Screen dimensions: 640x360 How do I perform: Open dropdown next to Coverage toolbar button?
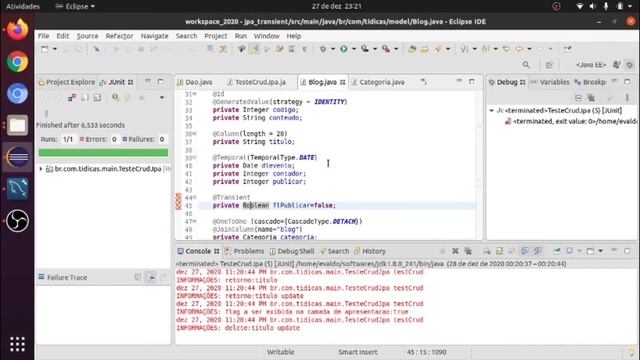(x=375, y=49)
